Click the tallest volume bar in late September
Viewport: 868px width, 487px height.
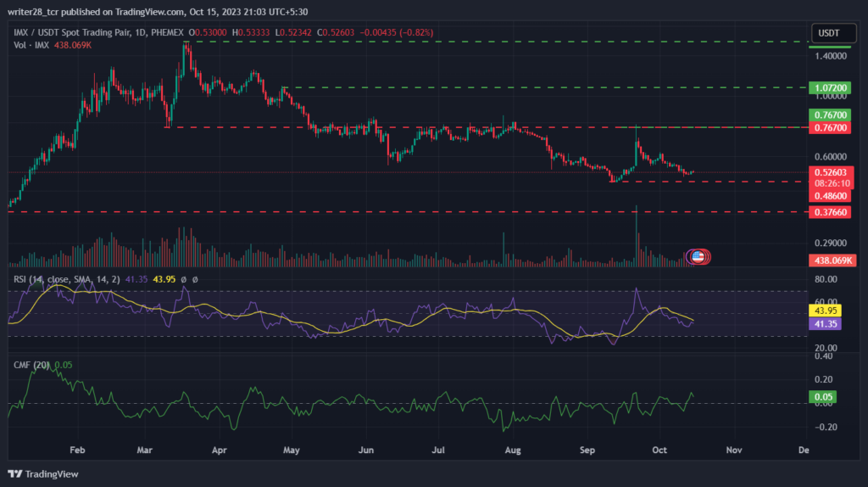(x=637, y=236)
